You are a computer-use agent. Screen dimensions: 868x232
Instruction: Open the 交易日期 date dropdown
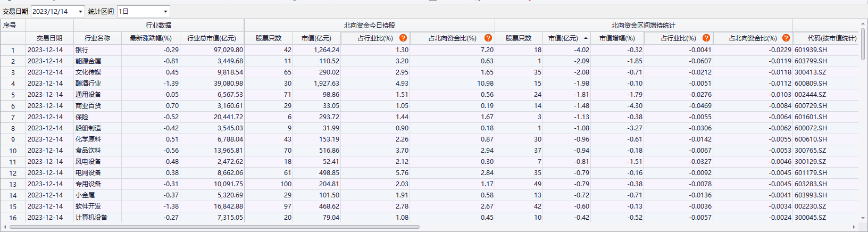click(80, 12)
